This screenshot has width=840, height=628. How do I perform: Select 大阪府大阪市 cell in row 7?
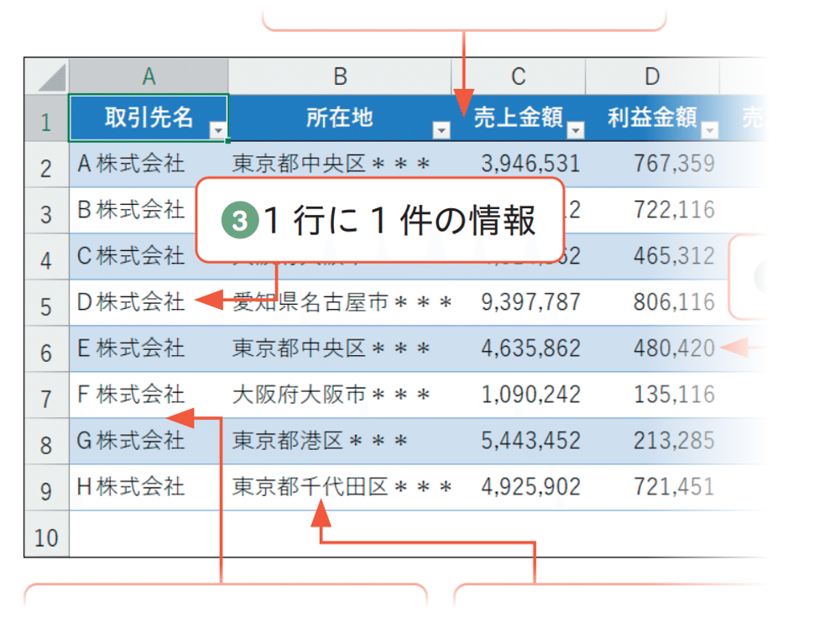pyautogui.click(x=340, y=395)
